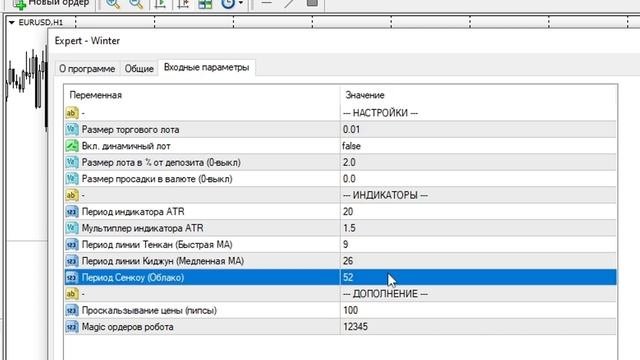Click icon beside Период линии Тенкан

point(72,244)
